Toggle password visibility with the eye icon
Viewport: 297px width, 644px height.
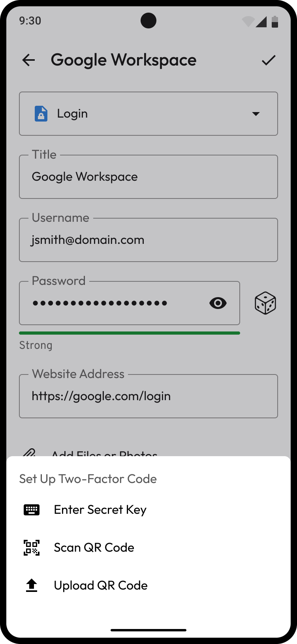[x=218, y=303]
